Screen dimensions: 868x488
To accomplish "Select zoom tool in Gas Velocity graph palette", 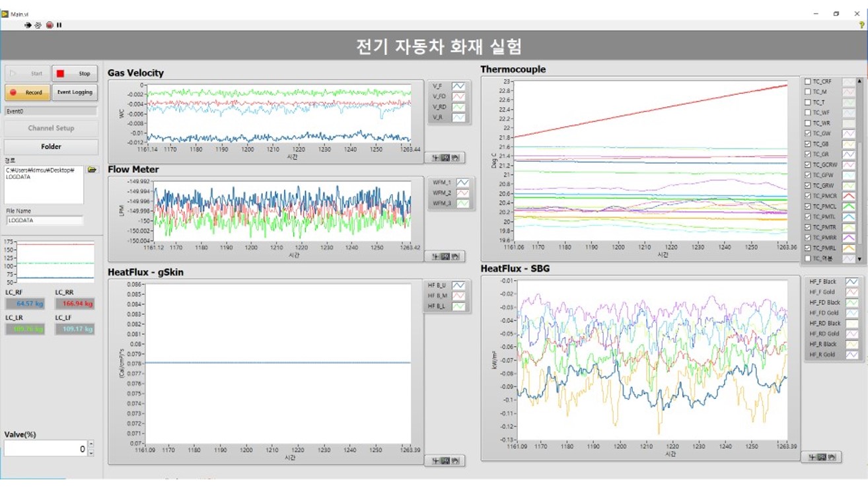I will [x=445, y=158].
